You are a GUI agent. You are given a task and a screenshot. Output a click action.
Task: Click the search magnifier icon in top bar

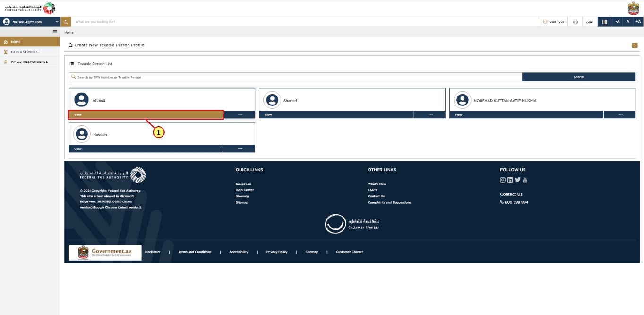coord(66,22)
